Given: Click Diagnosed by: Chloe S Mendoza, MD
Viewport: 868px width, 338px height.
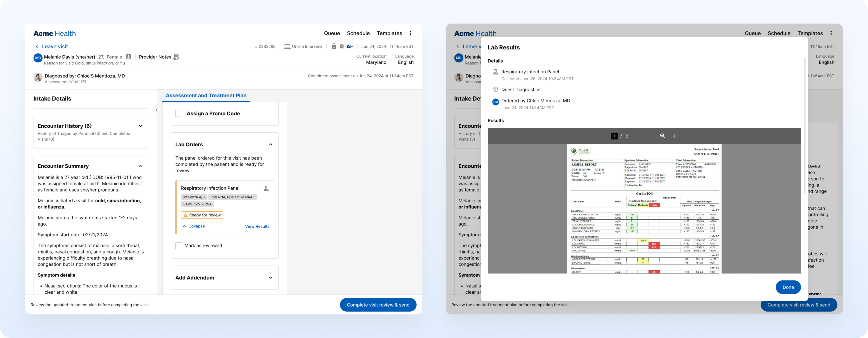Looking at the screenshot, I should pos(85,76).
